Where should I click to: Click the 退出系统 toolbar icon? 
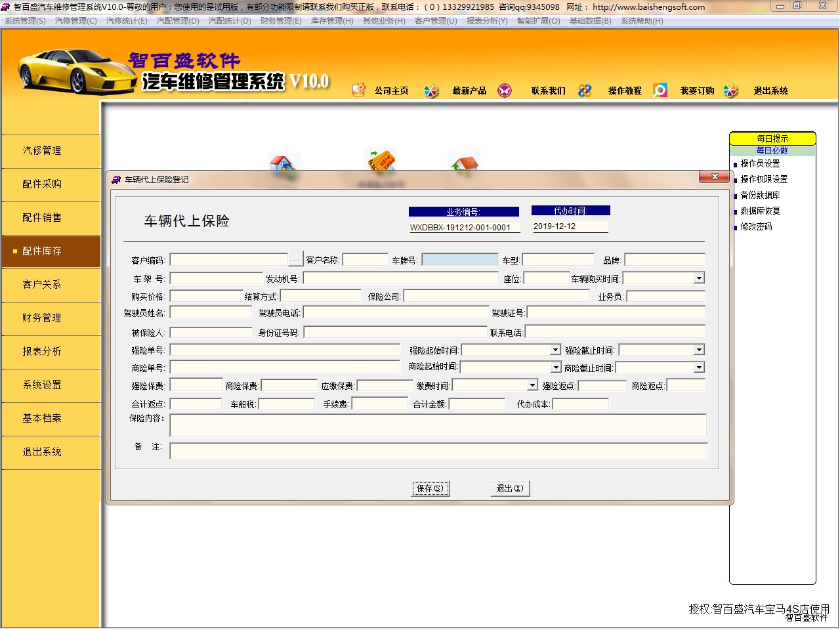(730, 91)
